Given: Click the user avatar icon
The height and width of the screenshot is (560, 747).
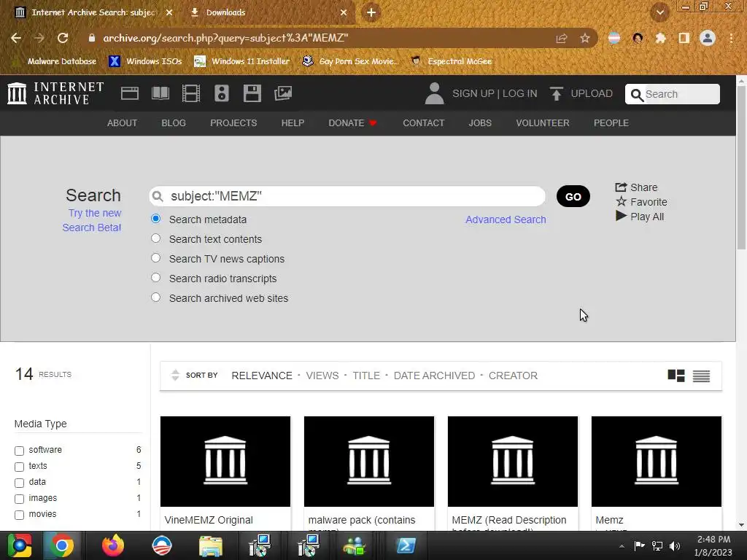Looking at the screenshot, I should click(434, 93).
